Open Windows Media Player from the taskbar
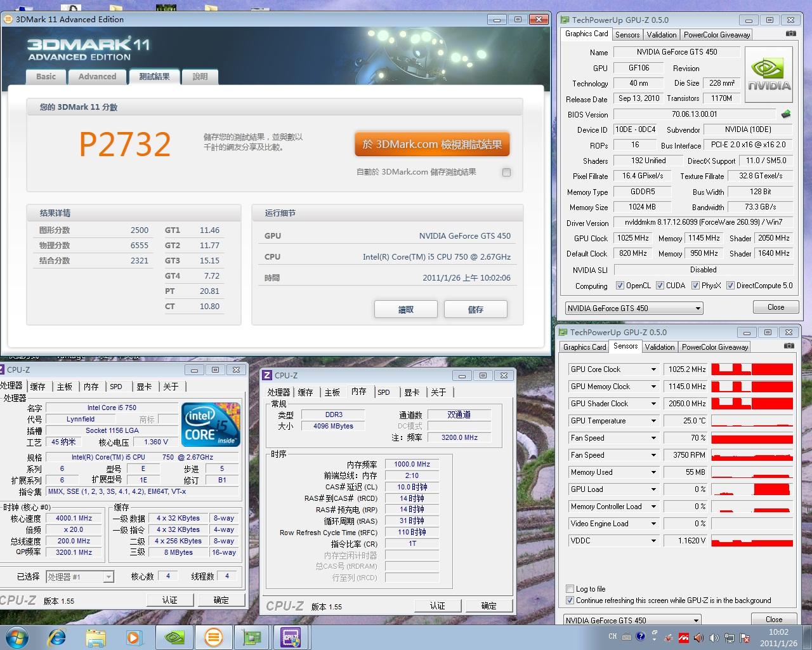The width and height of the screenshot is (812, 650). pyautogui.click(x=134, y=637)
